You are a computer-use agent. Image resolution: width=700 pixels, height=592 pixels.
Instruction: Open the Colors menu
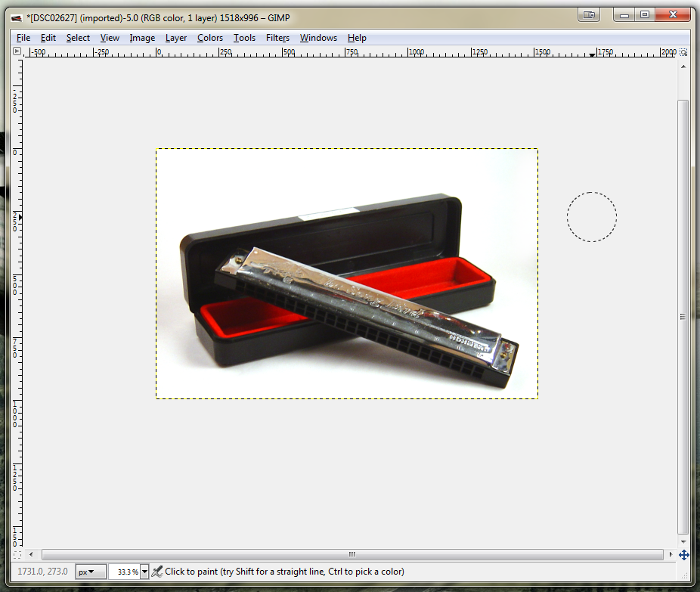(209, 38)
